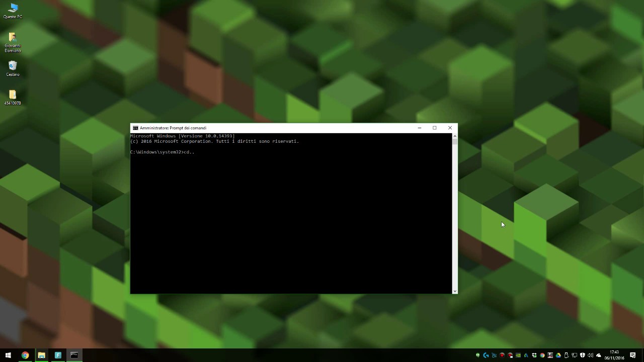Viewport: 644px width, 362px height.
Task: Click the 'Microsoft Windows [Versione 10.0.14393]' line
Action: pyautogui.click(x=183, y=136)
